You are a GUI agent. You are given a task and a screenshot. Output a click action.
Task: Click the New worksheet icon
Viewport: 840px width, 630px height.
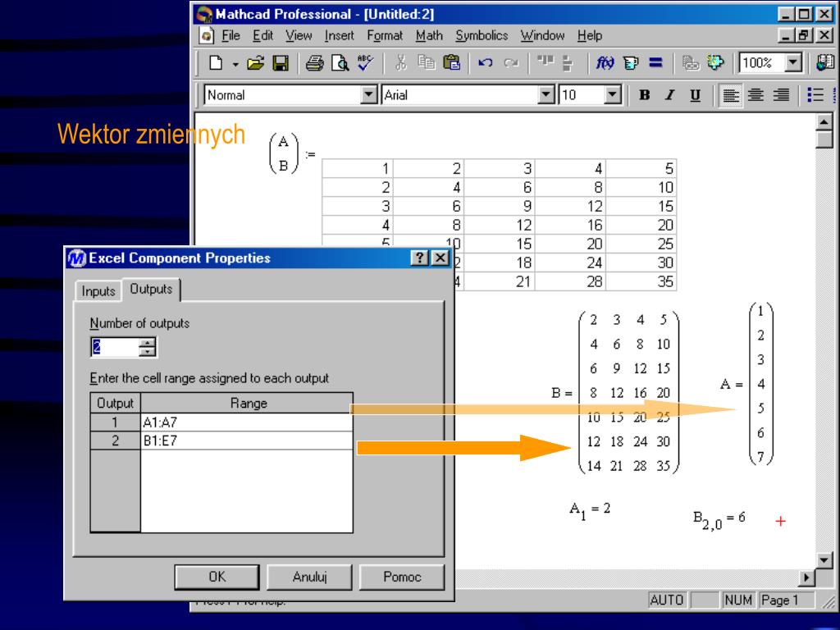coord(216,63)
